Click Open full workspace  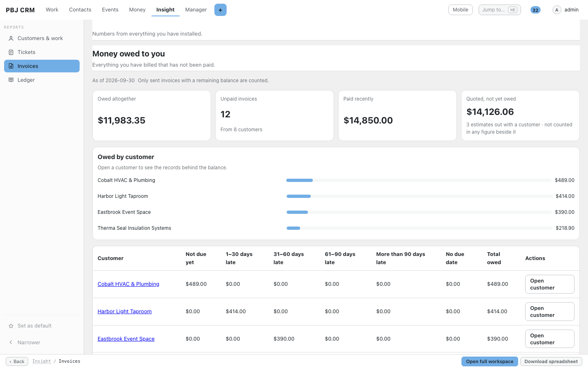(x=490, y=361)
